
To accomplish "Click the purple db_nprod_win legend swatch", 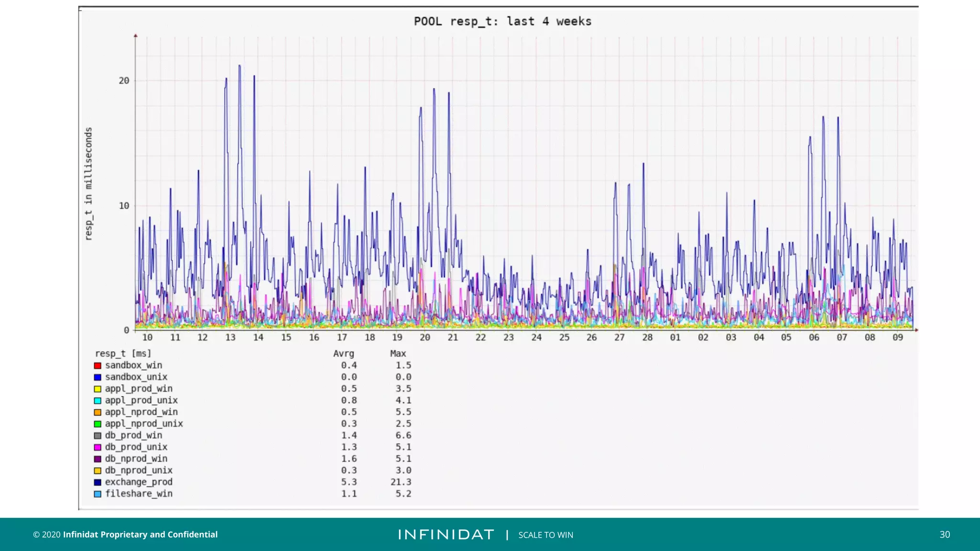I will tap(98, 459).
